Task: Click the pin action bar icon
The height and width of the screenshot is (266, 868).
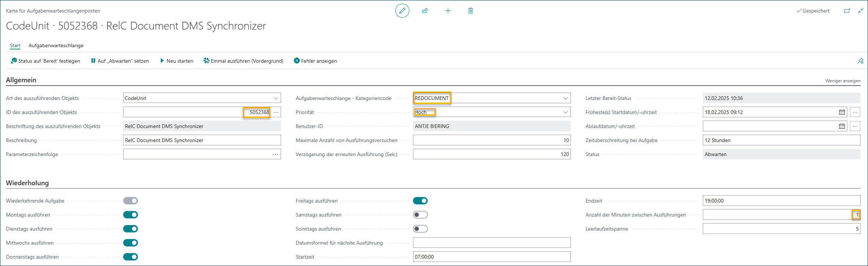Action: point(860,61)
